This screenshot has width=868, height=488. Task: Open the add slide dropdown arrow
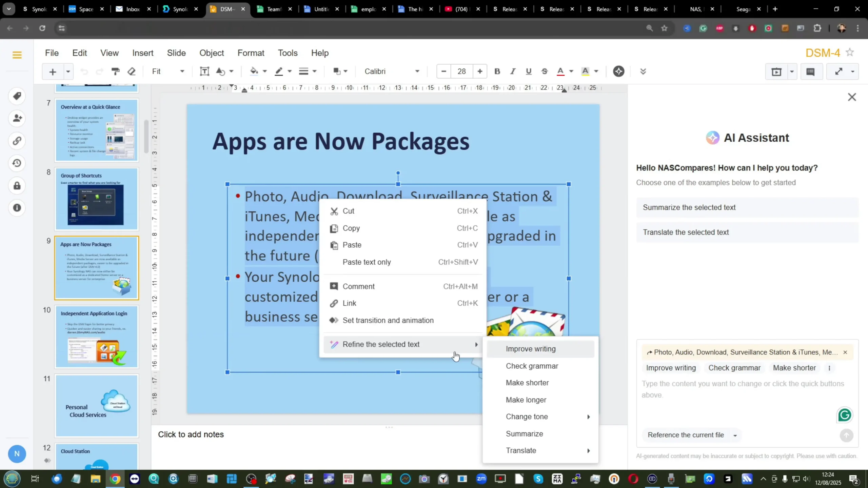[68, 72]
